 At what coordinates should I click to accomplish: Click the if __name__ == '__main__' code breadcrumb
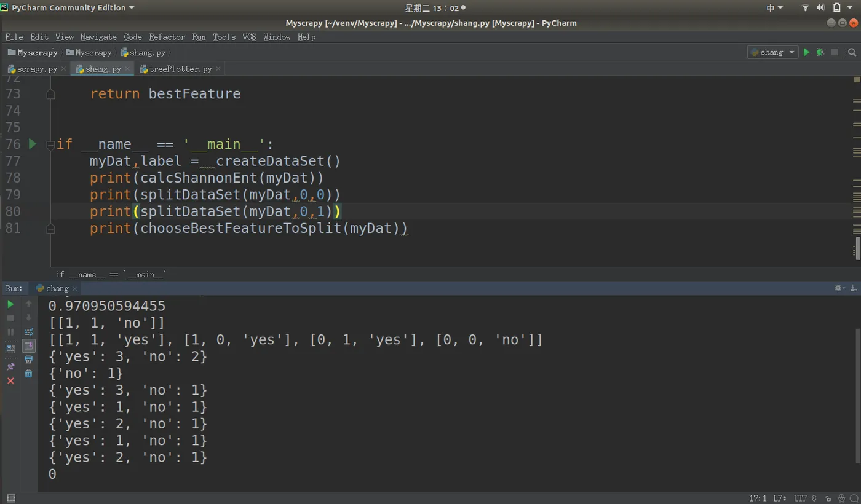[x=111, y=274]
